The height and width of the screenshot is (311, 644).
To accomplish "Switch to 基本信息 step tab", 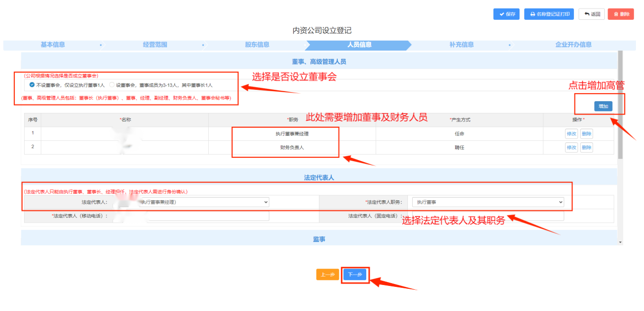I will click(53, 45).
